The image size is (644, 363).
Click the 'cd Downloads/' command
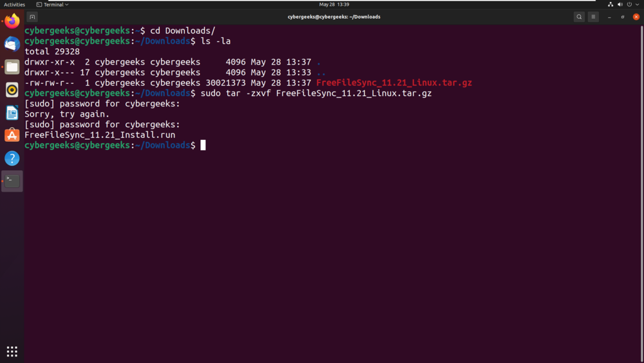click(182, 30)
